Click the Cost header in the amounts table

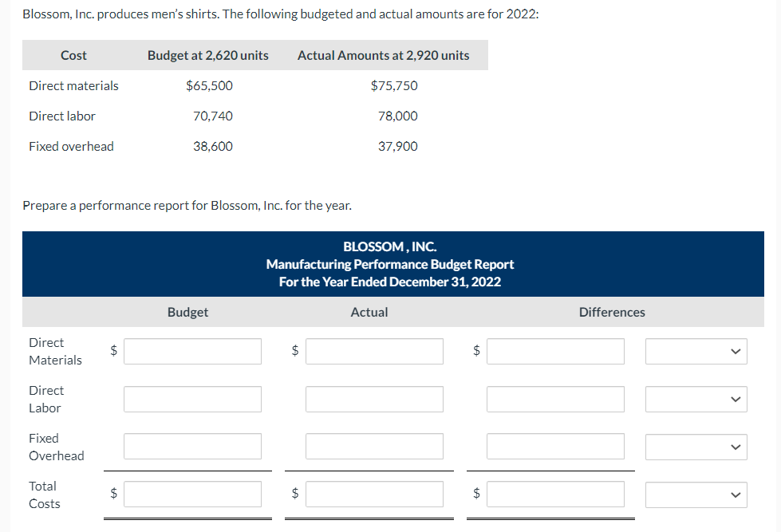[73, 55]
